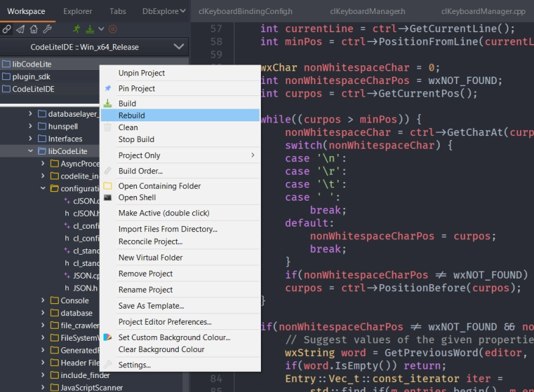This screenshot has width=534, height=392.
Task: Select Pin Project menu entry
Action: pyautogui.click(x=180, y=89)
